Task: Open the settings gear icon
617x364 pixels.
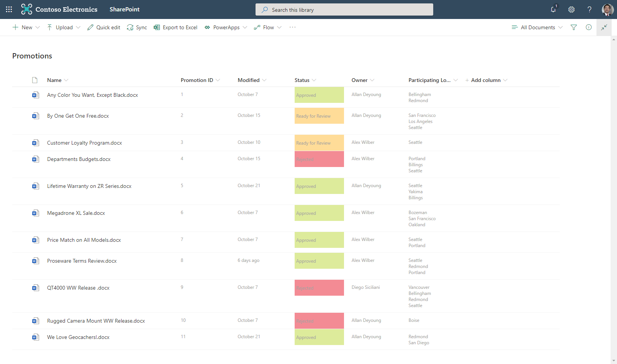Action: [571, 9]
